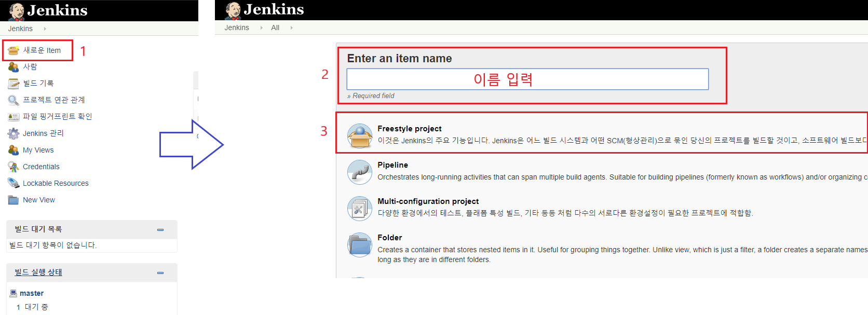Expand Jenkins breadcrumb arrow in right window
The width and height of the screenshot is (868, 315).
pyautogui.click(x=261, y=28)
